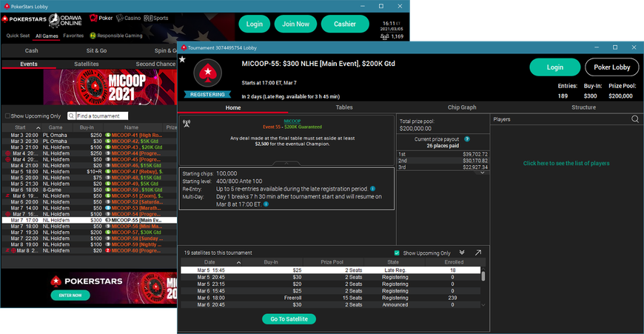644x334 pixels.
Task: Open the Cash games tab in lobby
Action: (32, 50)
